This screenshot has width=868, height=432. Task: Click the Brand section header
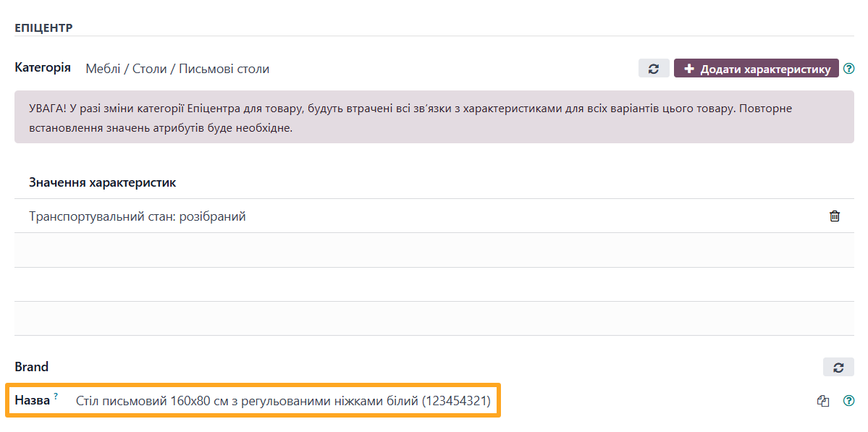coord(32,367)
